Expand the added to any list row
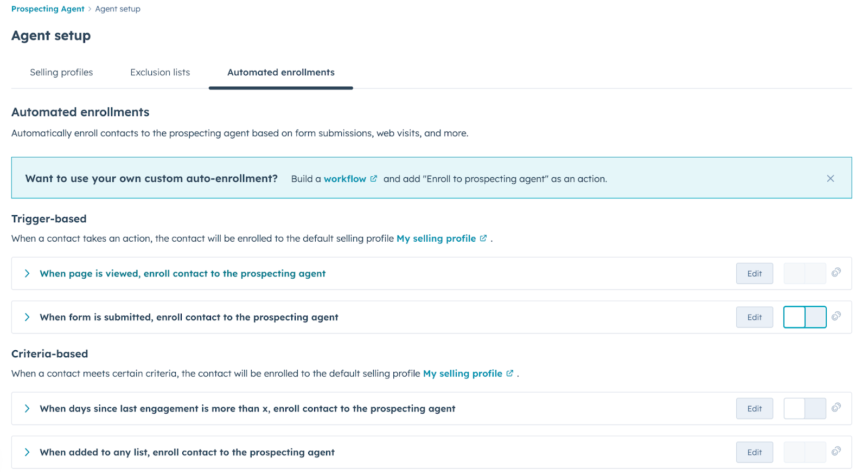This screenshot has height=476, width=868. [x=27, y=452]
